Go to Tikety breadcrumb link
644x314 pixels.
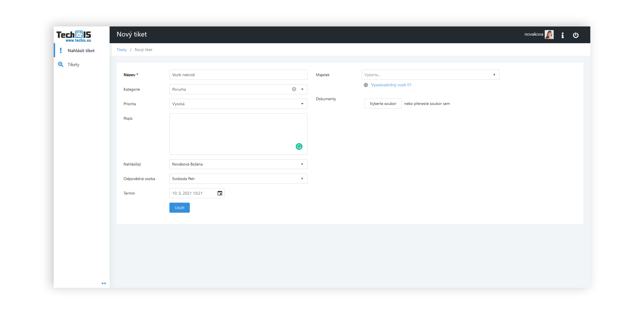tap(121, 50)
